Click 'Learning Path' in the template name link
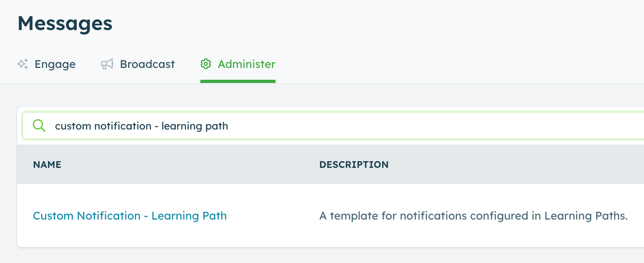 click(189, 216)
